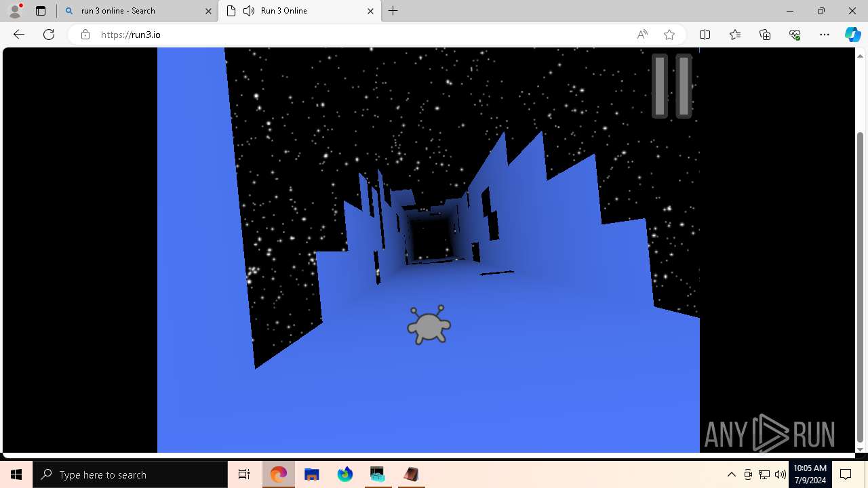Open File Explorer from taskbar
Screen dimensions: 868x488
pyautogui.click(x=312, y=474)
